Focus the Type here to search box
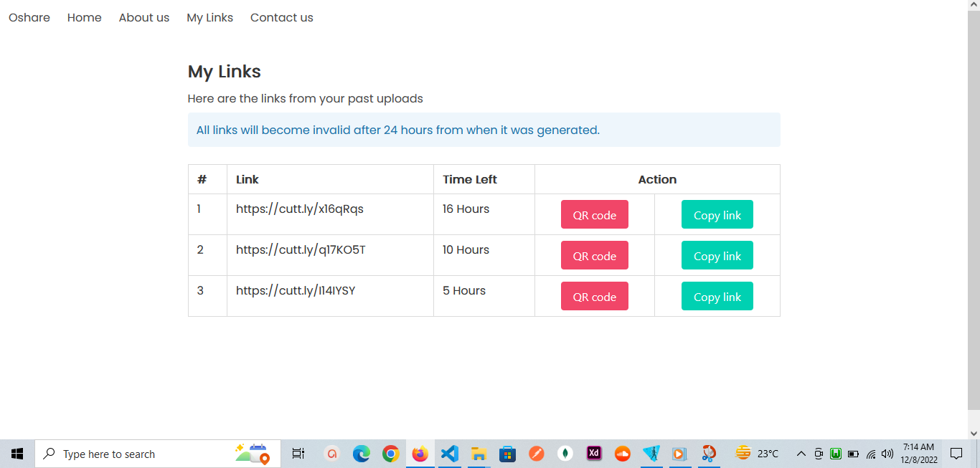Image resolution: width=980 pixels, height=468 pixels. [x=158, y=454]
